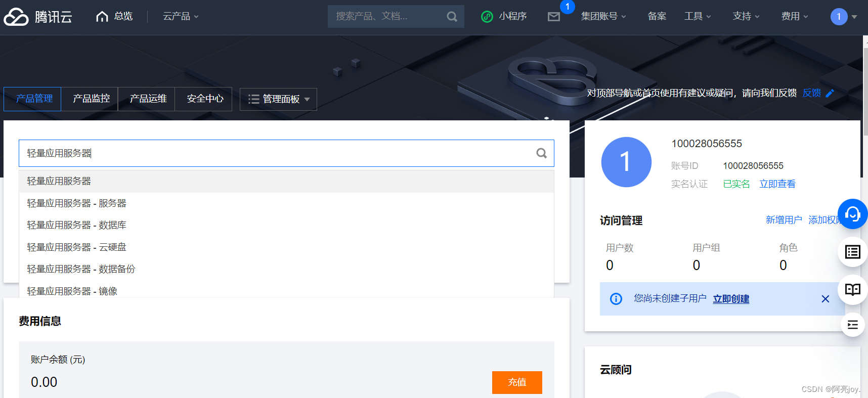Switch to the 安全中心 tab
868x398 pixels.
click(205, 99)
